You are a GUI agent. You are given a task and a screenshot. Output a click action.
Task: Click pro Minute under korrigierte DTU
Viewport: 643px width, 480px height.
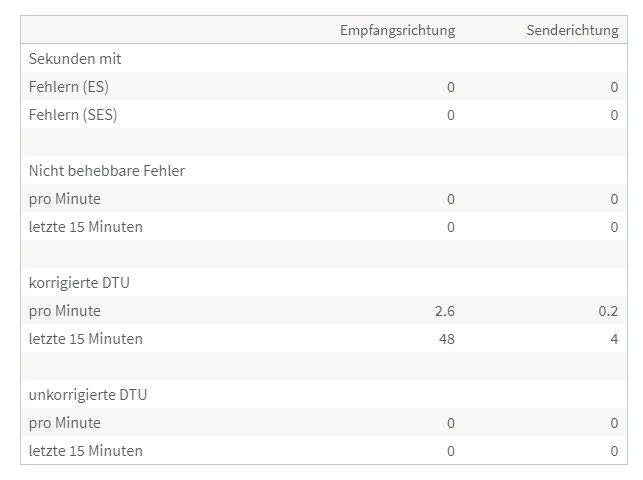click(x=64, y=311)
